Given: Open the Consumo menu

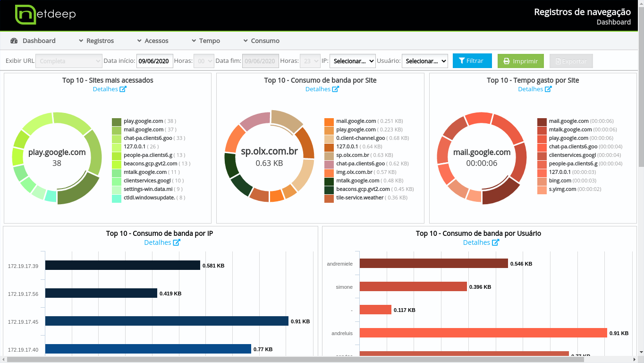Looking at the screenshot, I should [262, 41].
